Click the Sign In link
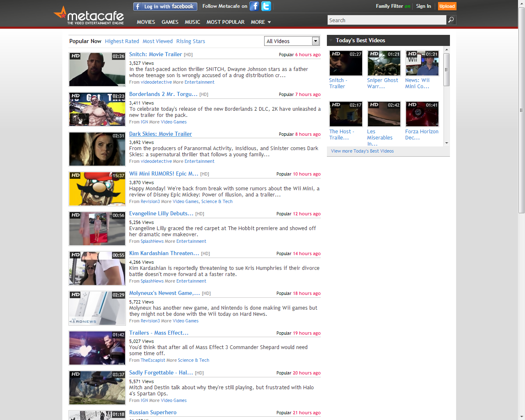Image resolution: width=525 pixels, height=420 pixels. pyautogui.click(x=423, y=6)
